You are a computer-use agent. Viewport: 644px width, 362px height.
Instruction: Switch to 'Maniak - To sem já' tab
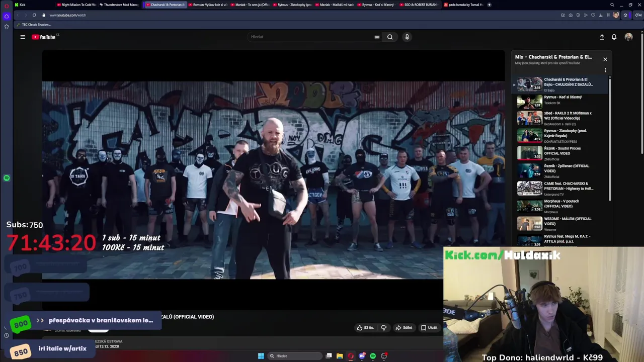point(250,5)
